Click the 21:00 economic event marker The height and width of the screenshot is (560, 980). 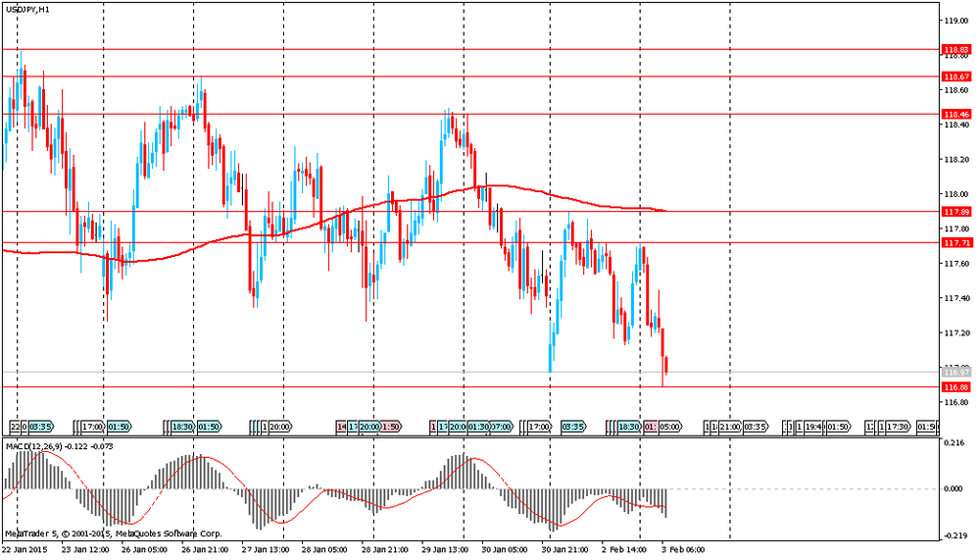point(730,428)
